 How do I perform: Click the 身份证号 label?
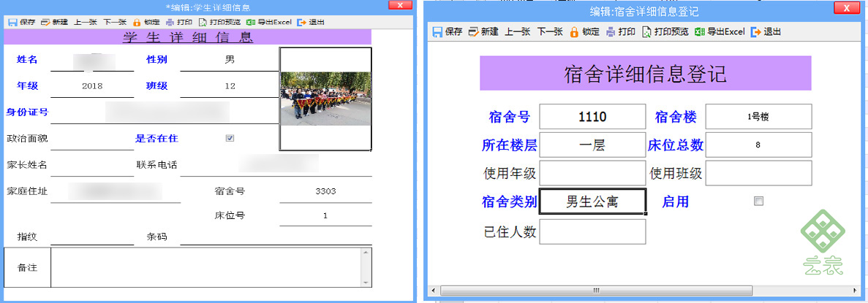click(27, 112)
